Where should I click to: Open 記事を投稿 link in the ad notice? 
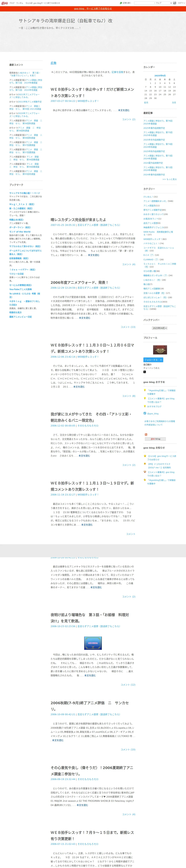pyautogui.click(x=118, y=72)
